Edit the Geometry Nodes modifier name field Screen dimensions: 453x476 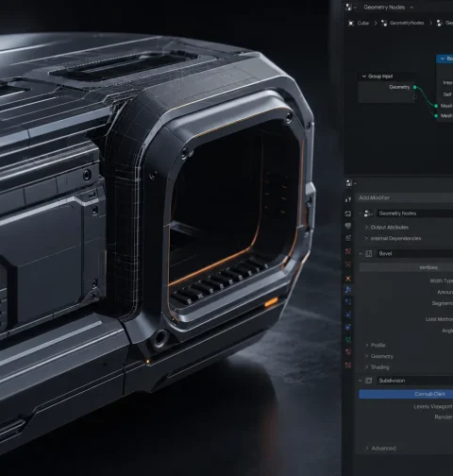coord(415,213)
